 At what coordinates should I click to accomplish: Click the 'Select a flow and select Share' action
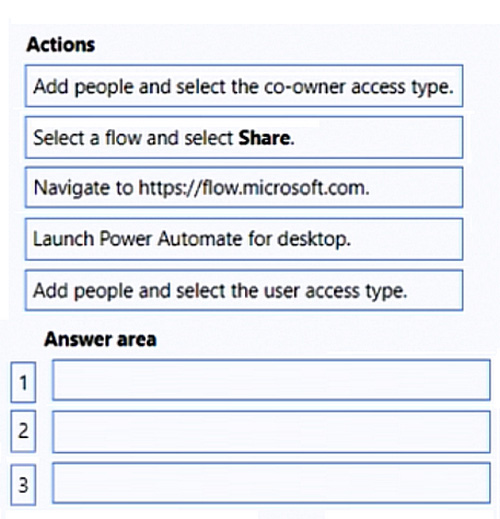[244, 137]
